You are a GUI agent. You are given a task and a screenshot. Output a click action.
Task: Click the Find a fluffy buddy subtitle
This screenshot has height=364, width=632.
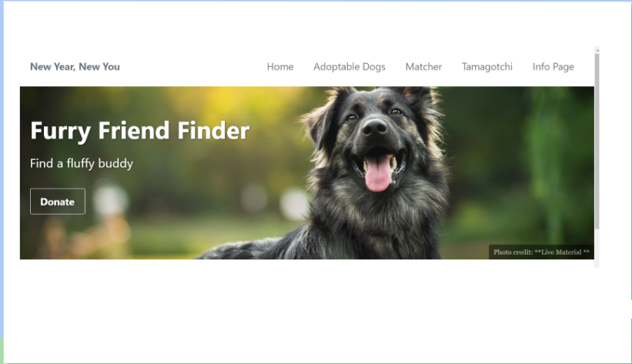click(x=82, y=163)
